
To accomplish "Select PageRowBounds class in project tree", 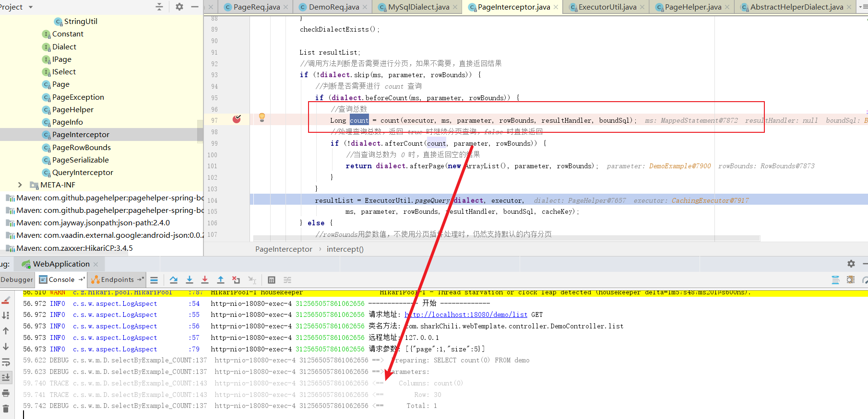I will [81, 148].
